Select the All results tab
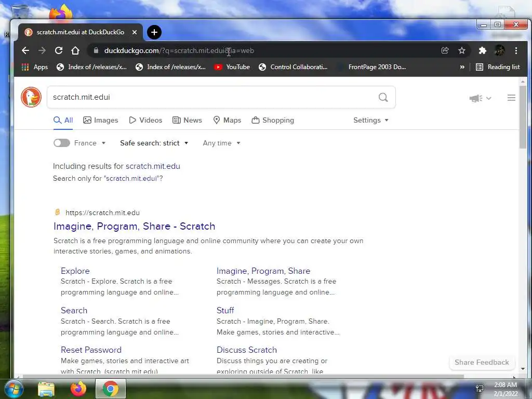The width and height of the screenshot is (532, 399). (x=63, y=120)
